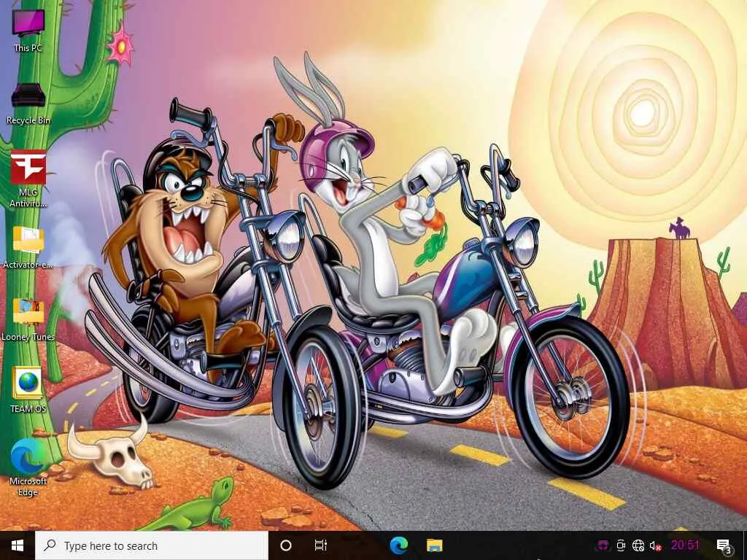Click the 20:51 taskbar clock

[x=685, y=545]
